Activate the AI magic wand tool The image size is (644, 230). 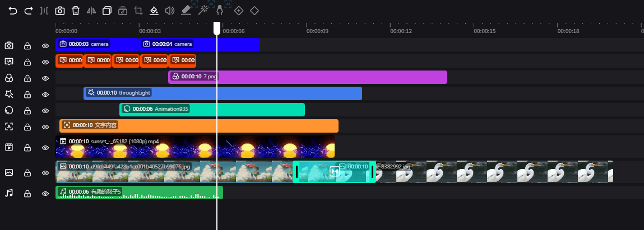tap(203, 10)
